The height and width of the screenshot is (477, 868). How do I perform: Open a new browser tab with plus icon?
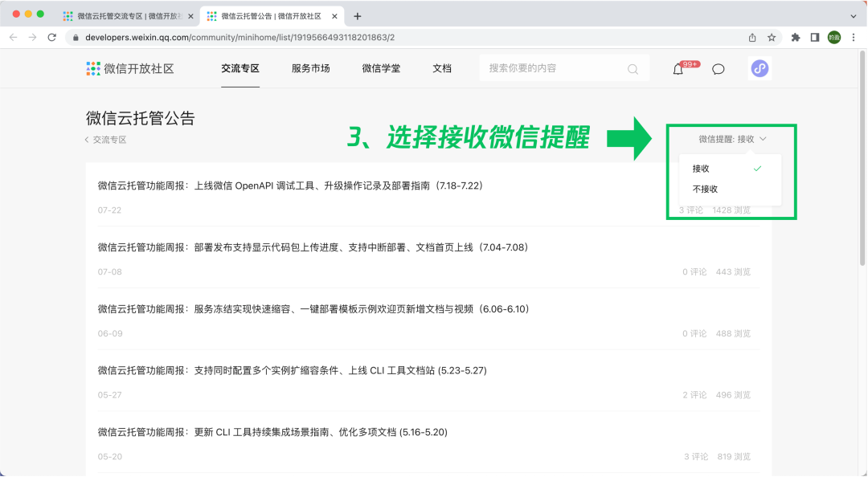pos(357,17)
